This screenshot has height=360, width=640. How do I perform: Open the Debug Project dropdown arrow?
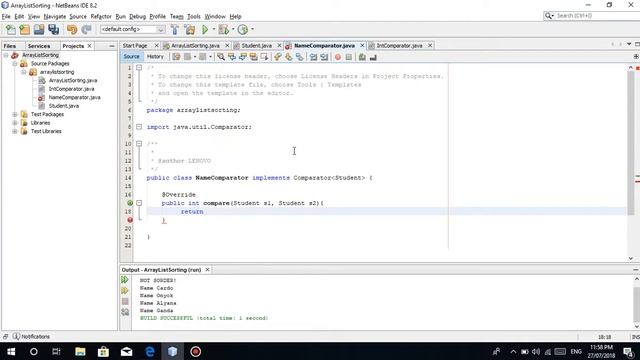coord(233,29)
